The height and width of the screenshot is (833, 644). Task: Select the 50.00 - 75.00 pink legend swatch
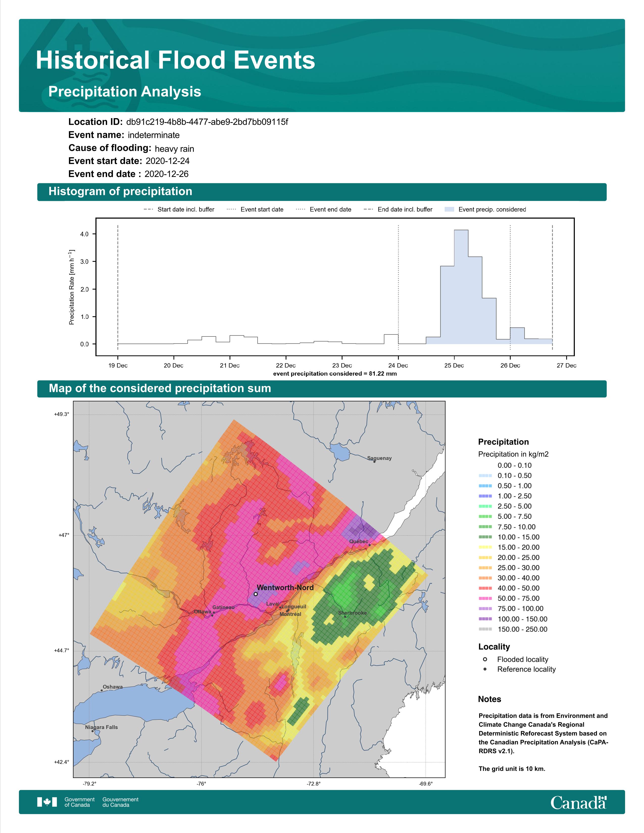point(485,598)
